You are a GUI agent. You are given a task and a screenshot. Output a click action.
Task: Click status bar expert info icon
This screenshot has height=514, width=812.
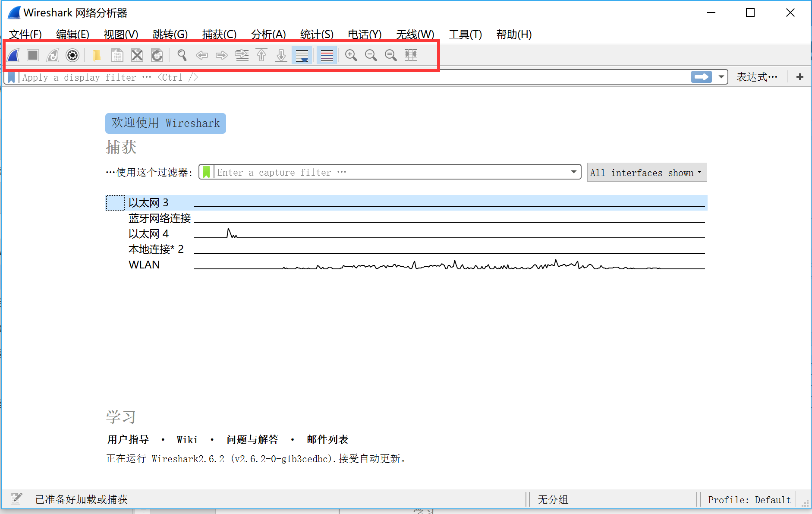(x=16, y=499)
